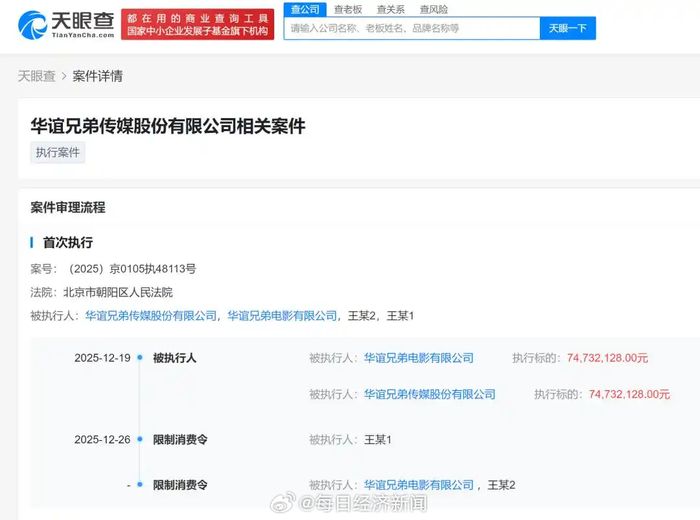Open 华谊兄弟电影有限公司 link in the 2025-12-19 row
This screenshot has width=700, height=520.
pos(418,358)
